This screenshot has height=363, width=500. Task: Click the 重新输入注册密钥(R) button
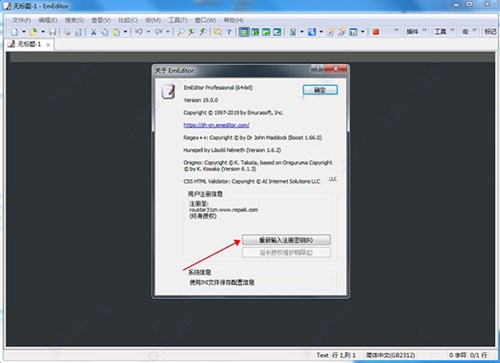click(x=286, y=240)
